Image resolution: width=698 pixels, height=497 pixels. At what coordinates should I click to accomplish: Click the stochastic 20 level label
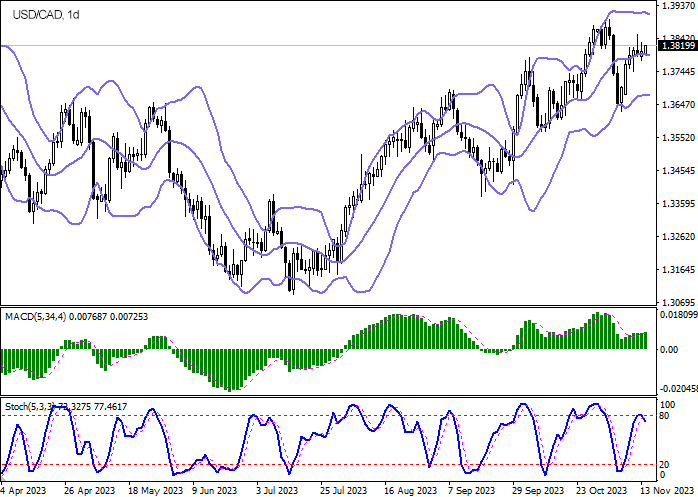[665, 464]
